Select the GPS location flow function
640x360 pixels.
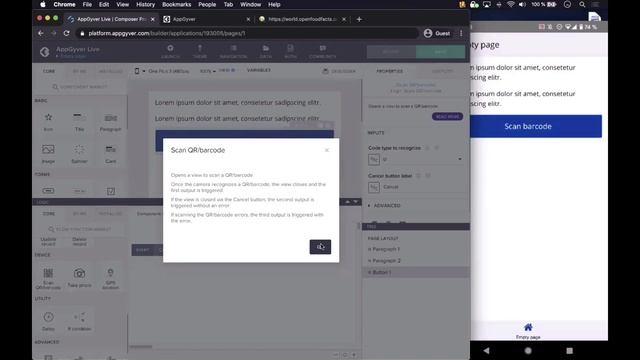point(110,278)
